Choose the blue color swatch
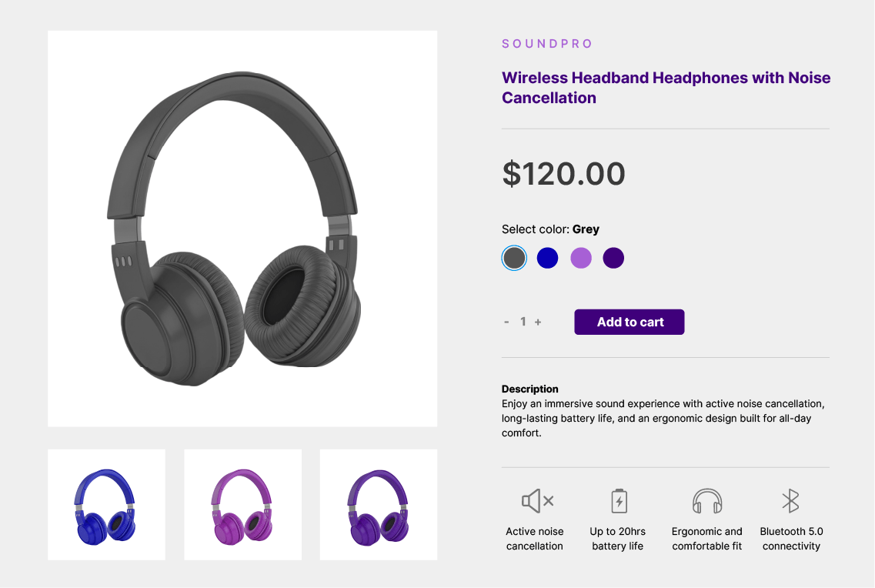Viewport: 875px width, 588px height. pyautogui.click(x=547, y=258)
